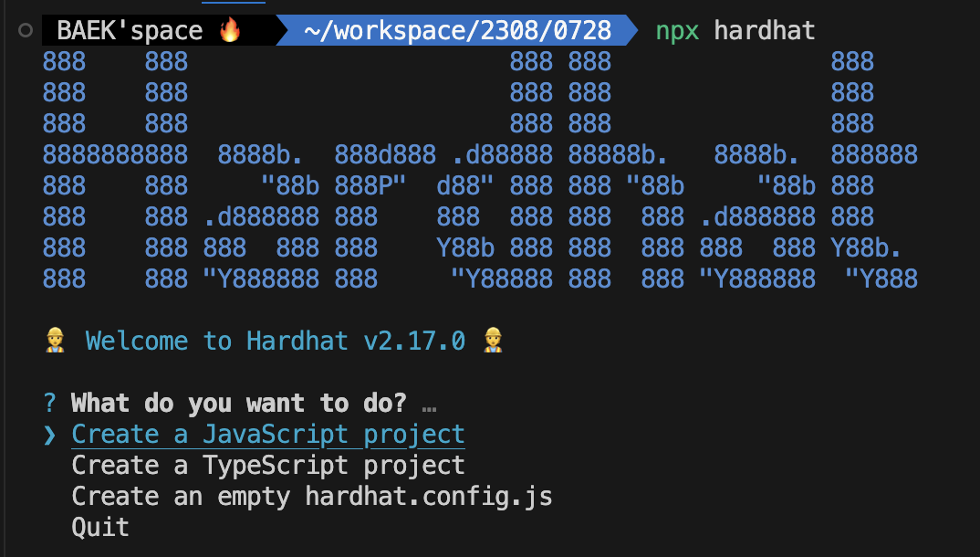Click the ~/workspace/2308/0728 path segment
980x557 pixels.
pos(457,30)
